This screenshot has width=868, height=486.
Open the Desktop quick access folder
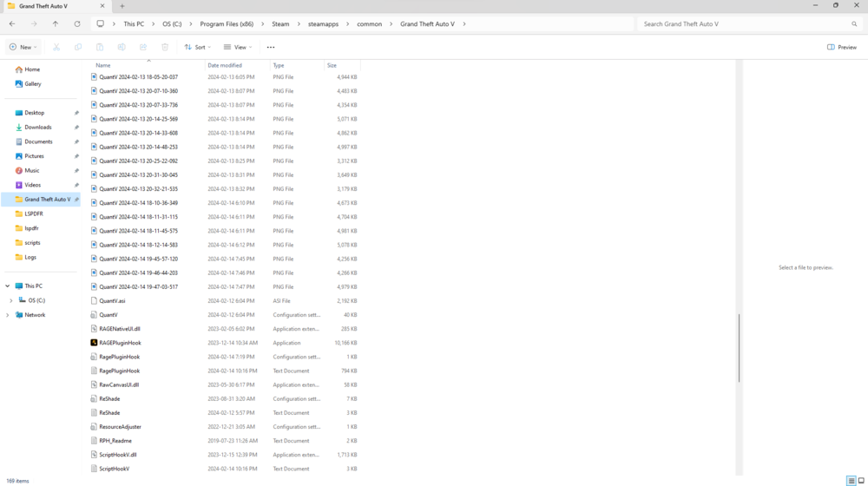[30, 112]
